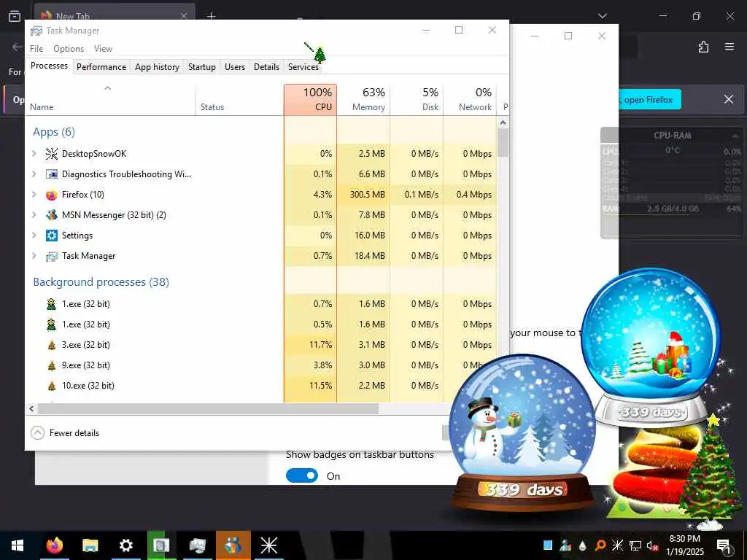747x560 pixels.
Task: Open the Options menu in Task Manager
Action: pyautogui.click(x=69, y=49)
